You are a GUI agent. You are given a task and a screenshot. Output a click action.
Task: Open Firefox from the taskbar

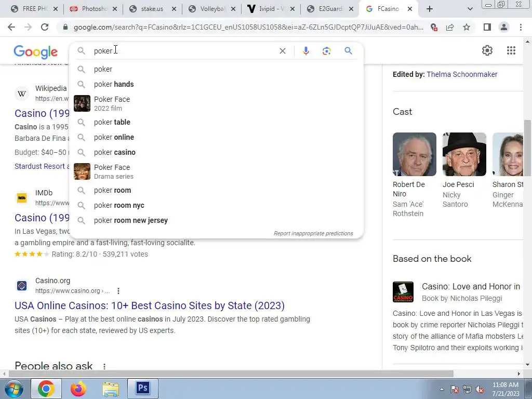(x=78, y=389)
